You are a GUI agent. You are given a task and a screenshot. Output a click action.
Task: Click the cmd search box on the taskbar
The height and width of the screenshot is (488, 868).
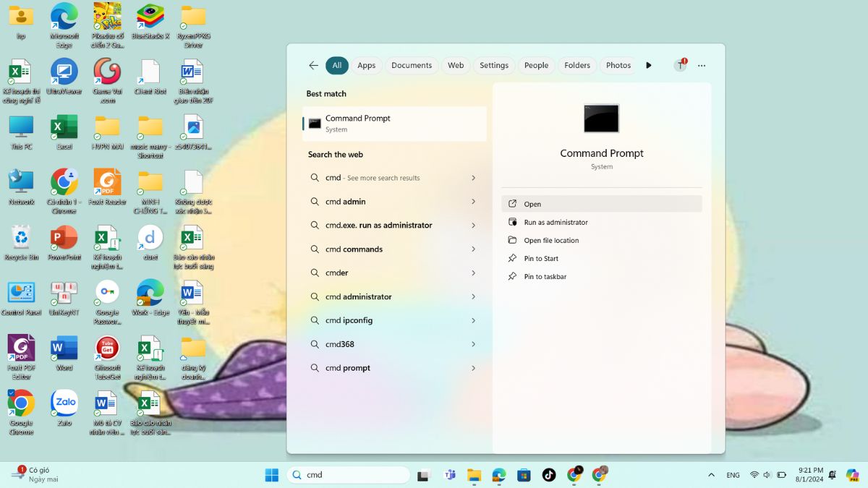[347, 475]
